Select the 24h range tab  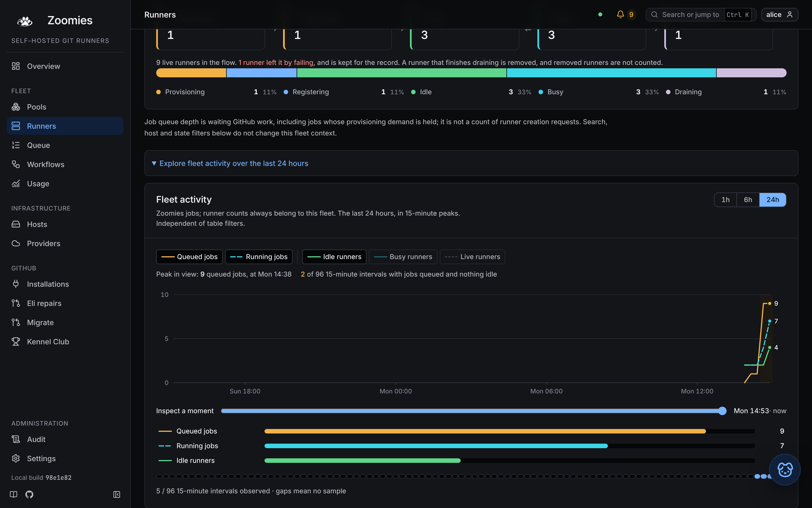[773, 200]
